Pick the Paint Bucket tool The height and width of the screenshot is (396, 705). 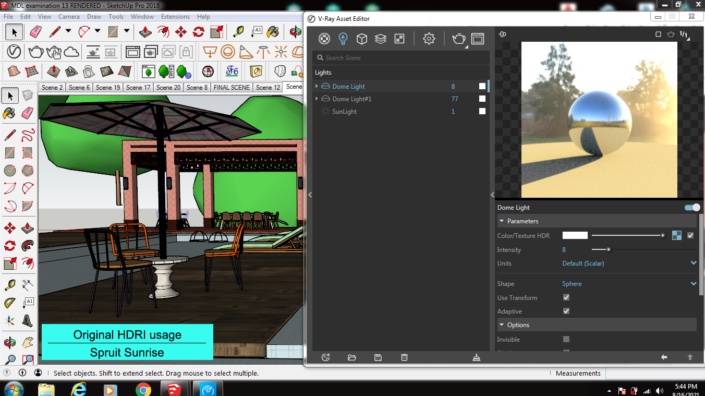[273, 32]
